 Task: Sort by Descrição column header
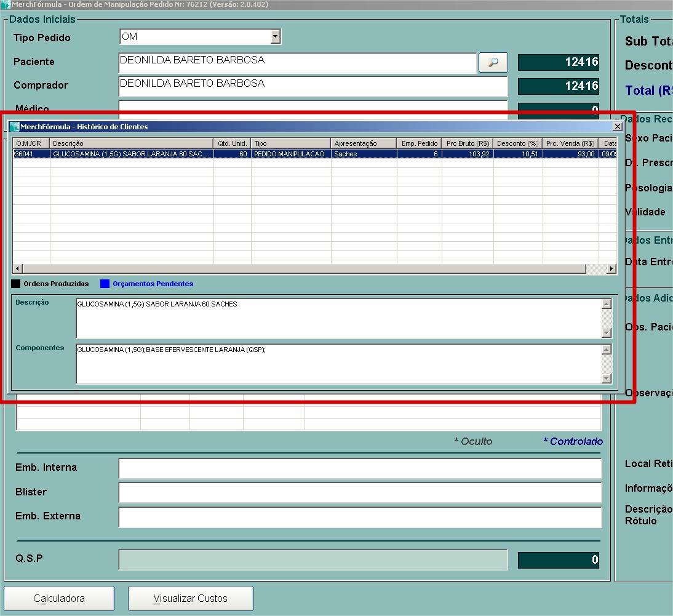(131, 143)
